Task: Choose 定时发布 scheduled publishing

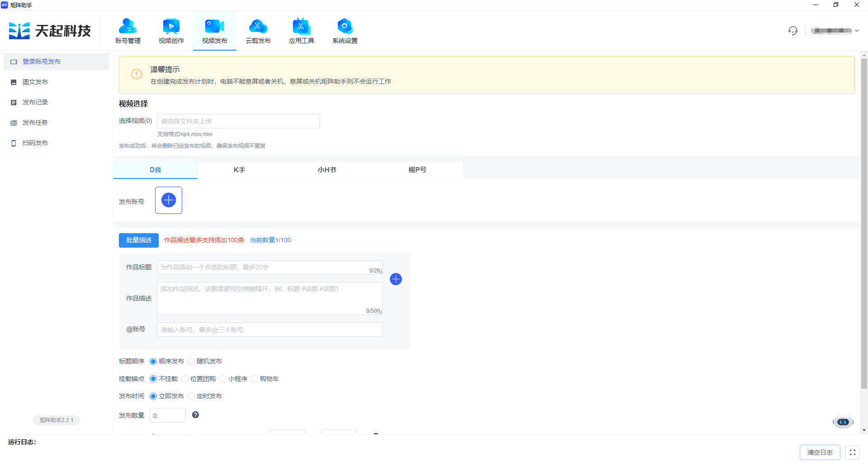Action: 192,396
